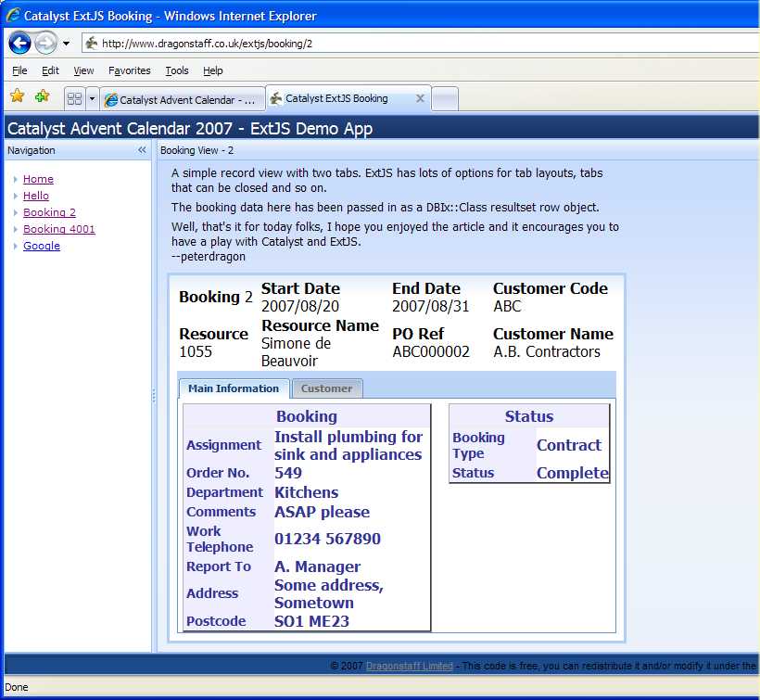This screenshot has width=760, height=700.
Task: Open the tab list dropdown arrow
Action: point(92,98)
